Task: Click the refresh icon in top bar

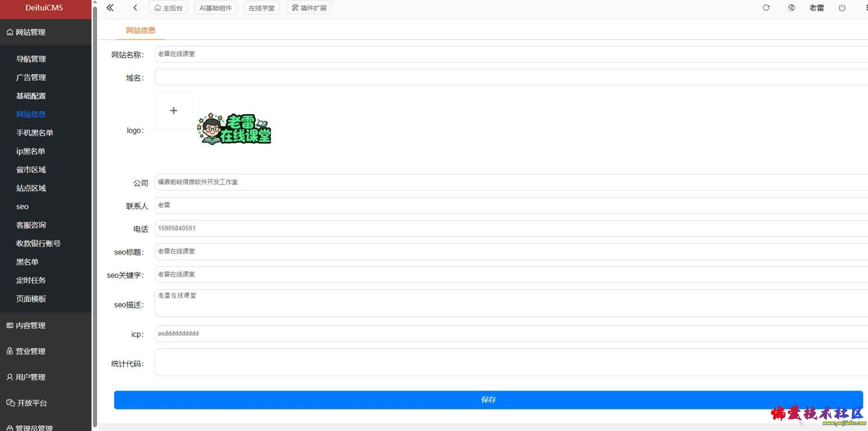Action: [766, 7]
